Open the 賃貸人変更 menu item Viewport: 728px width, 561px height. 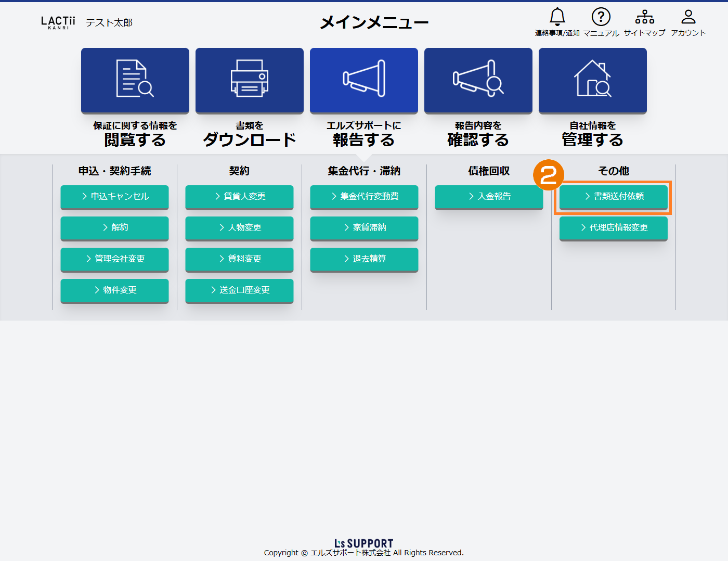click(x=239, y=197)
